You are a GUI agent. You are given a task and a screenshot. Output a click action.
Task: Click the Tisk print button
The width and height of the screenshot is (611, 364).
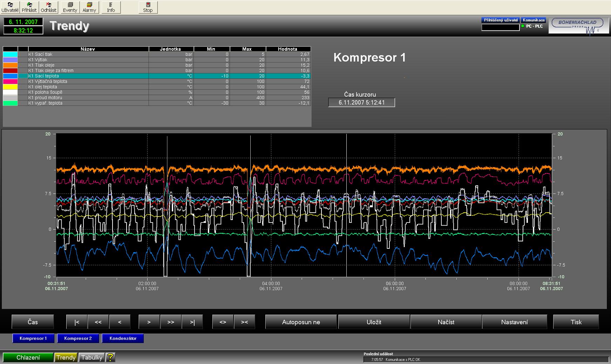tap(576, 322)
